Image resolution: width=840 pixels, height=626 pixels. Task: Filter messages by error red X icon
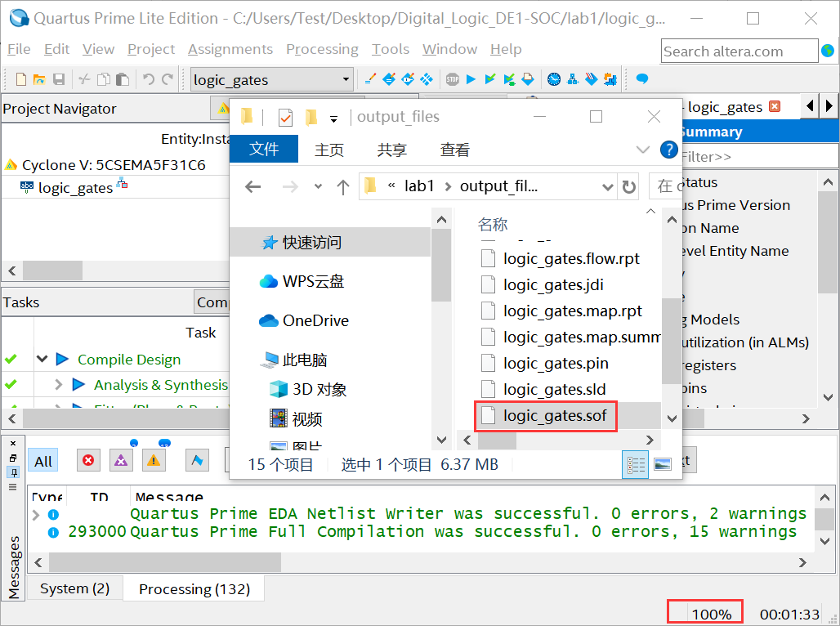click(x=88, y=460)
